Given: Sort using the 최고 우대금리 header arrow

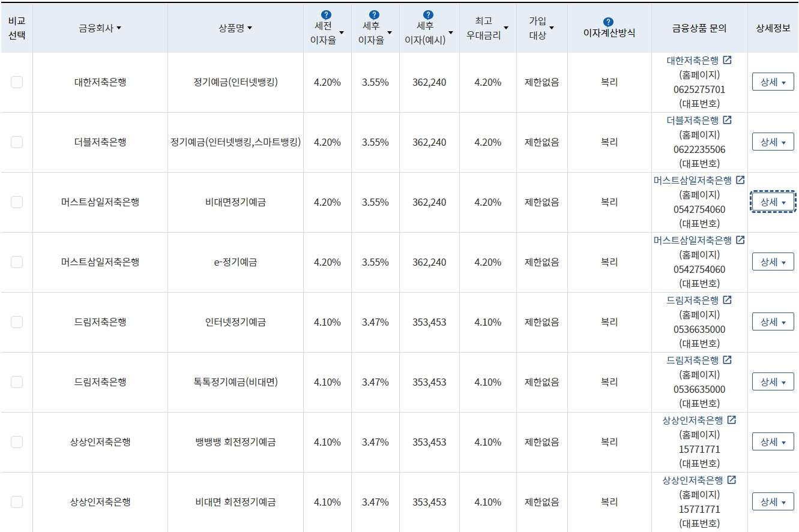Looking at the screenshot, I should point(506,28).
